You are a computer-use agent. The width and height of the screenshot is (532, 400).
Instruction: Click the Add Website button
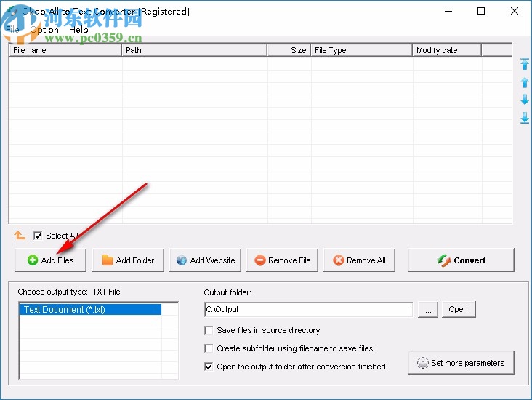point(205,260)
